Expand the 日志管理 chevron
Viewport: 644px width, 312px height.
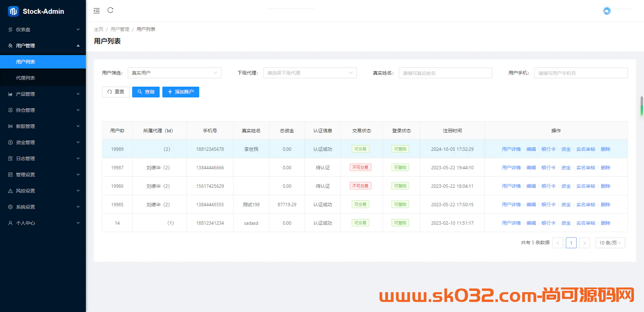[x=78, y=159]
